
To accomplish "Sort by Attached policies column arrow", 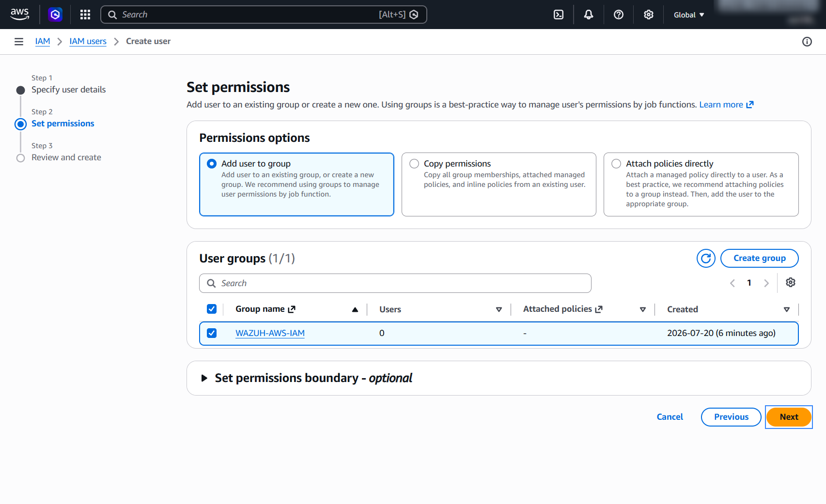I will 643,309.
